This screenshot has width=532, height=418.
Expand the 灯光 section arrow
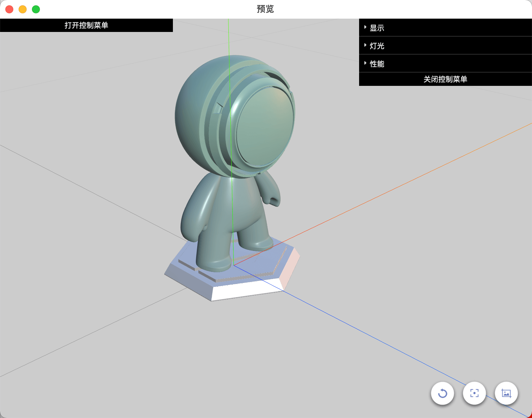click(365, 45)
